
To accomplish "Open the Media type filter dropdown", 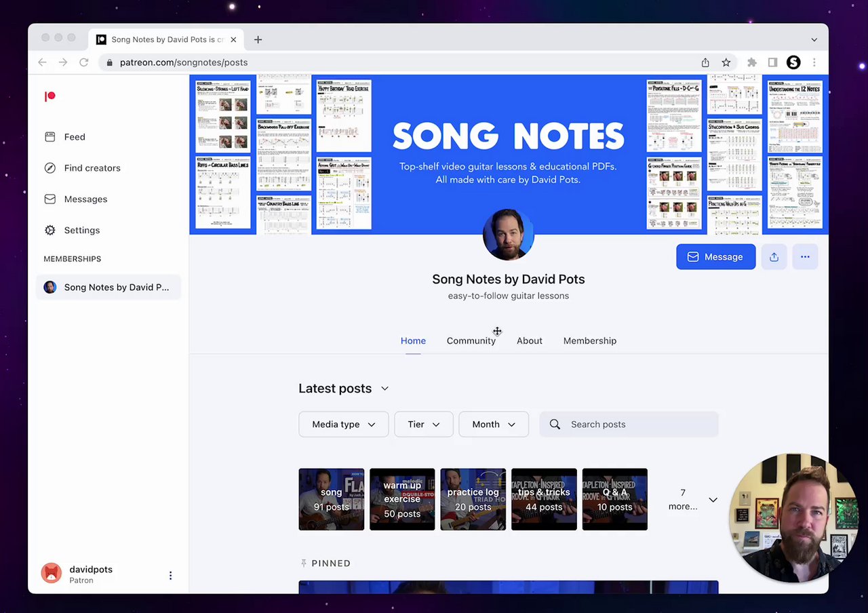I will coord(344,424).
